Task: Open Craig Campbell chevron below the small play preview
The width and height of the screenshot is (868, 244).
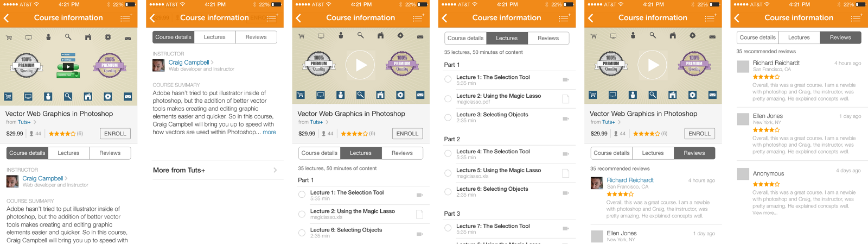Action: tap(66, 178)
